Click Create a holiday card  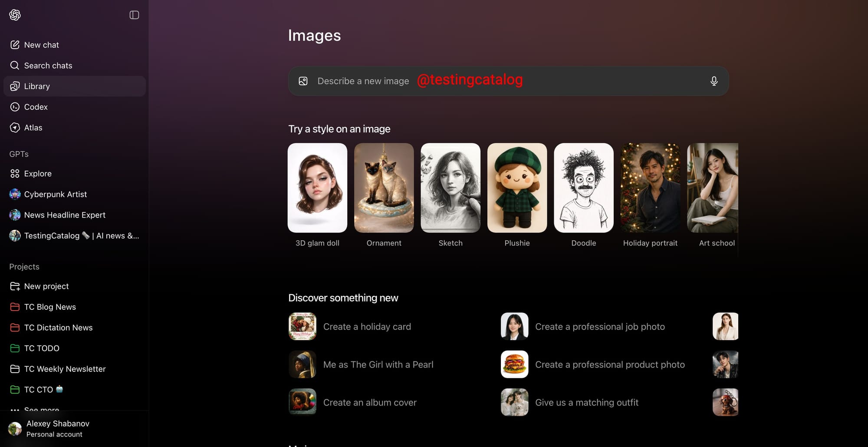pyautogui.click(x=367, y=326)
